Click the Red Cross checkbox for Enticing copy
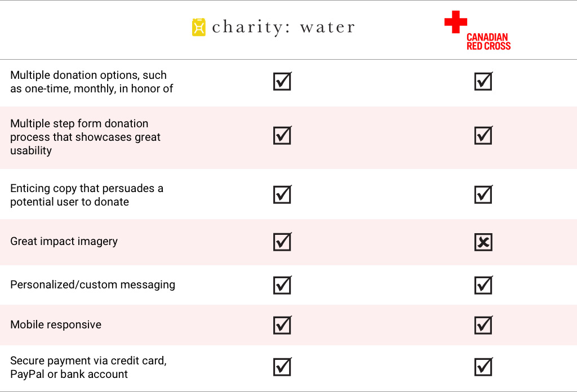Viewport: 577px width, 392px height. [x=483, y=194]
